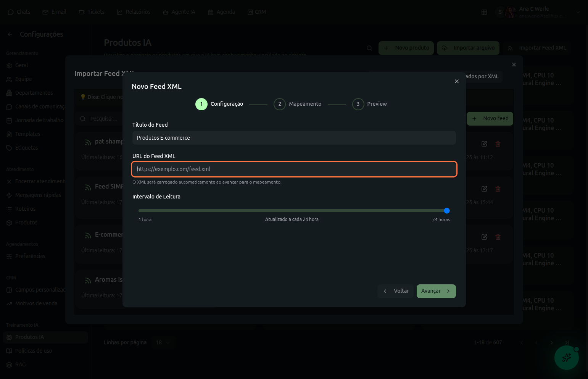Select the Configuração step 1 circle
588x379 pixels.
tap(201, 104)
